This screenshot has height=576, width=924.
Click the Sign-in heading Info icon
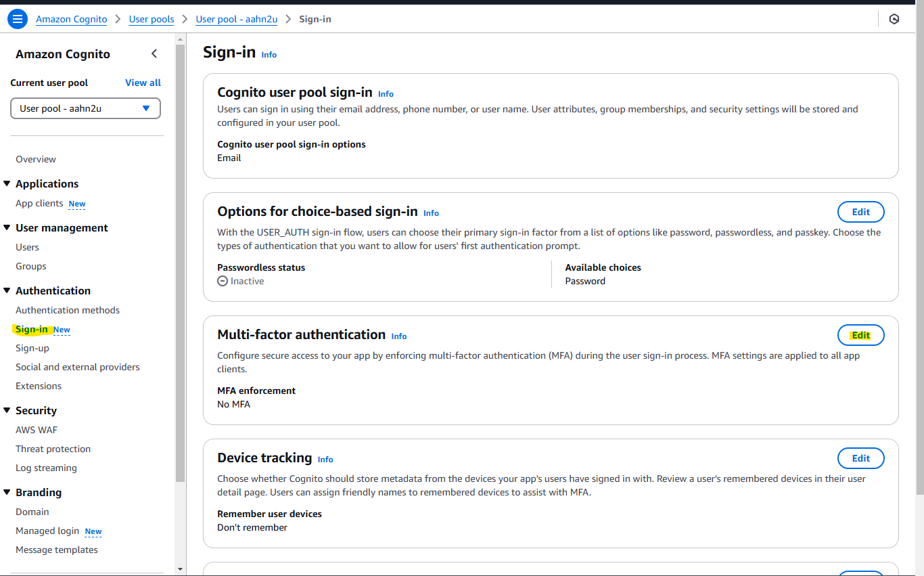269,55
